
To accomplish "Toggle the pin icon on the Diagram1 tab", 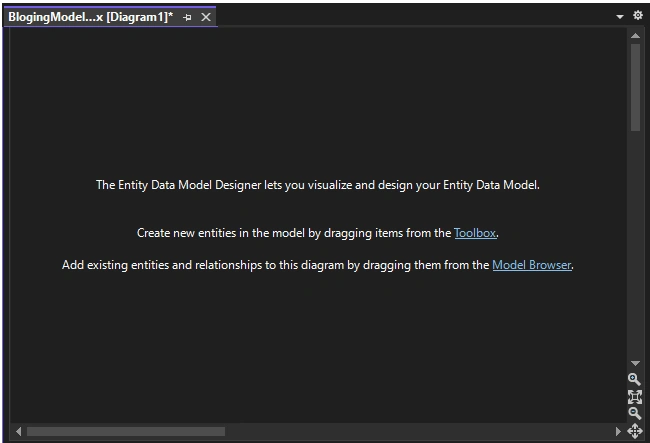I will point(187,17).
